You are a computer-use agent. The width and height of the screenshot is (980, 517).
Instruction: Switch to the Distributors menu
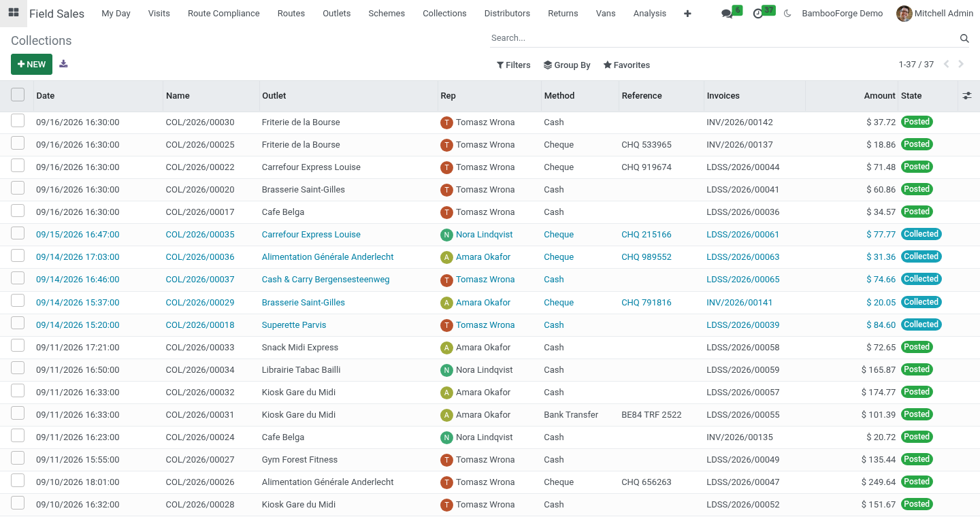507,14
